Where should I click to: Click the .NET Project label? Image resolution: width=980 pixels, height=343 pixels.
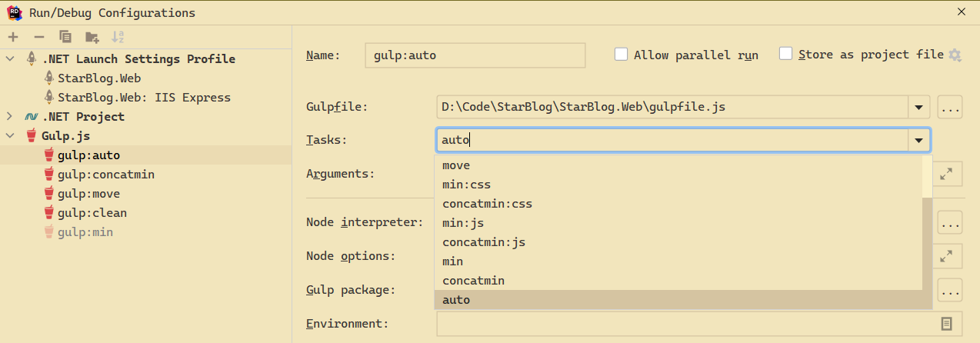[83, 117]
